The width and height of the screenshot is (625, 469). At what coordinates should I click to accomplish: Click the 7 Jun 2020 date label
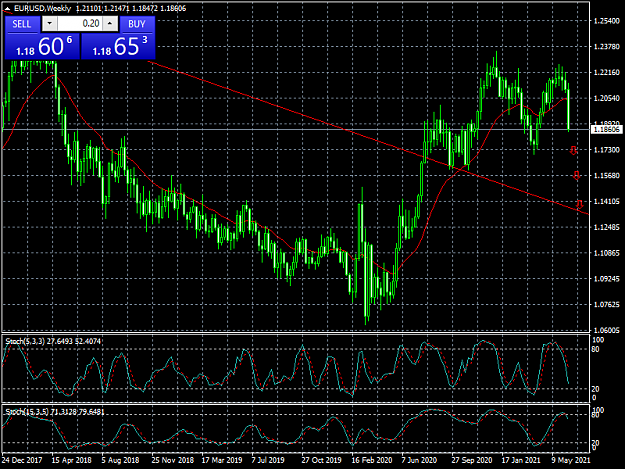[419, 460]
